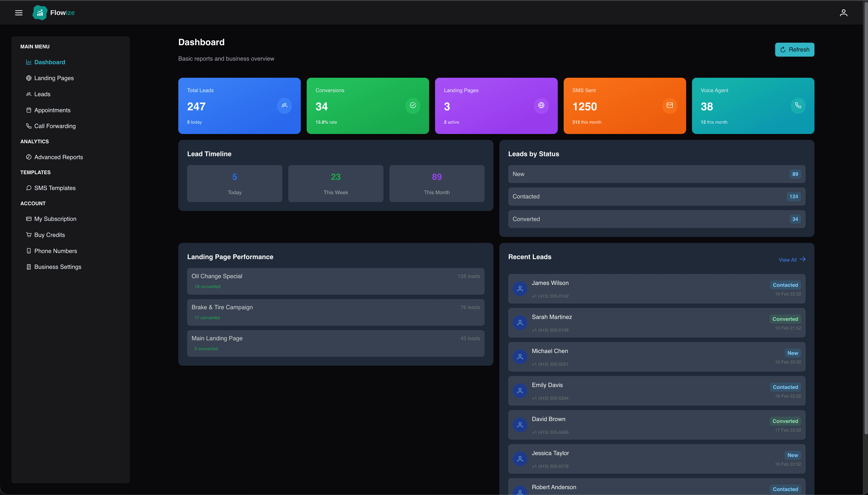The width and height of the screenshot is (868, 495).
Task: Open the user profile icon top right
Action: (843, 13)
